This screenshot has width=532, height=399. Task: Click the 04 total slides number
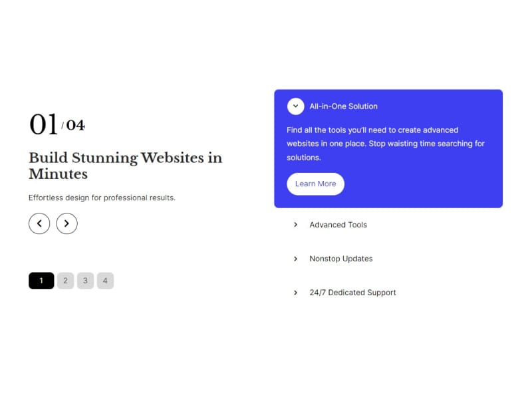tap(75, 125)
